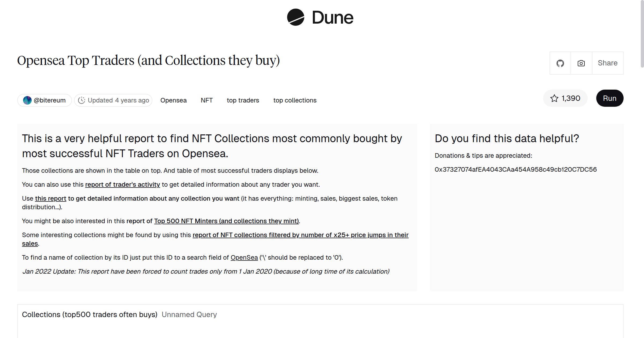Click the Dune logo at the top
The image size is (644, 338).
[320, 17]
